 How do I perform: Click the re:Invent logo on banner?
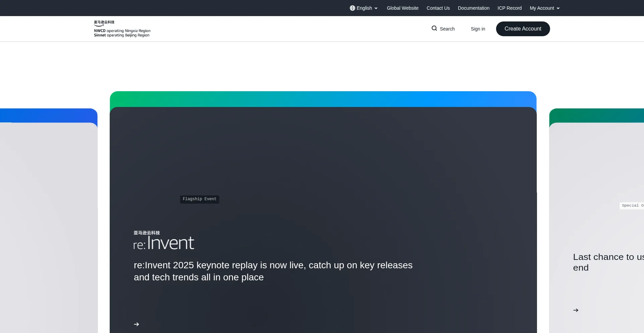pos(164,240)
